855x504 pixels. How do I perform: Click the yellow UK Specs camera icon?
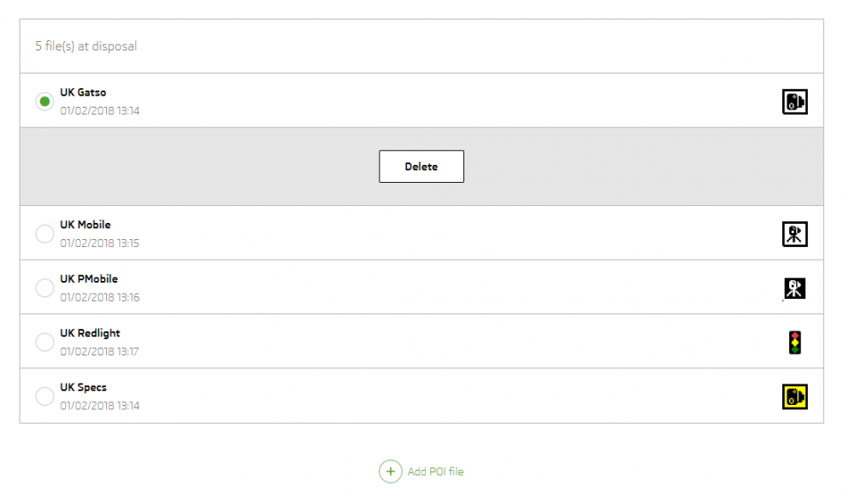click(794, 396)
